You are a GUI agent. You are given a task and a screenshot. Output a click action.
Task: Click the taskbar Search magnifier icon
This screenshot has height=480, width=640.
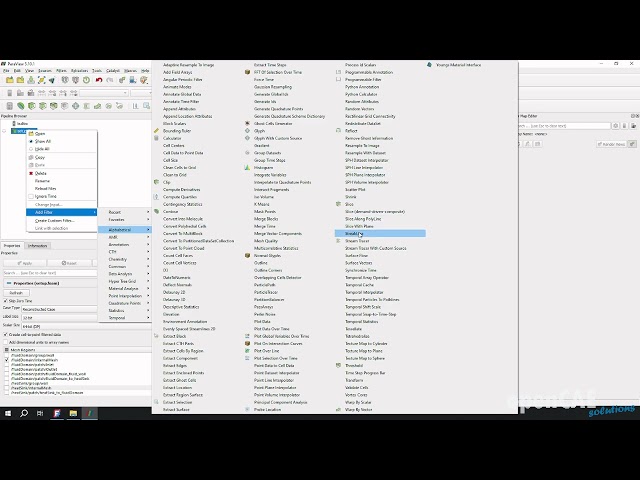(x=24, y=413)
